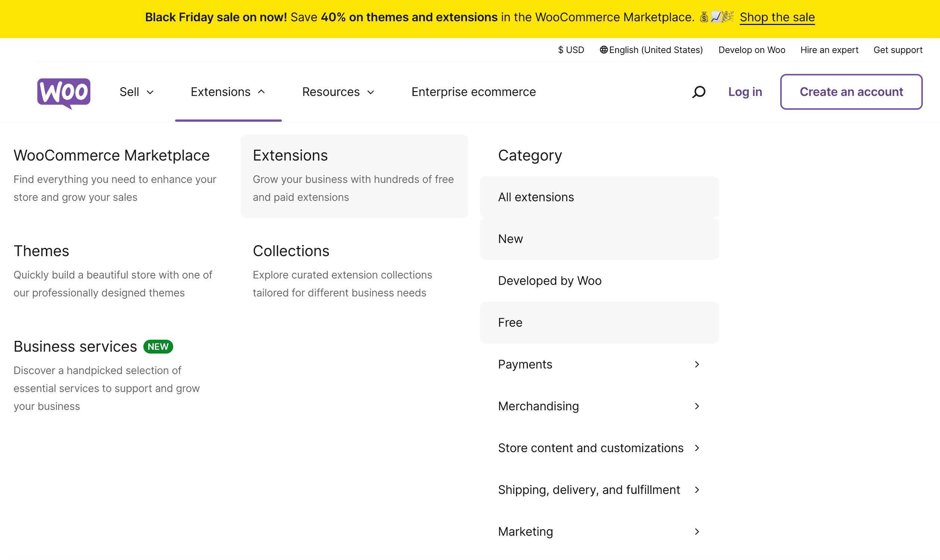
Task: Expand the Marketing category chevron
Action: click(x=697, y=532)
